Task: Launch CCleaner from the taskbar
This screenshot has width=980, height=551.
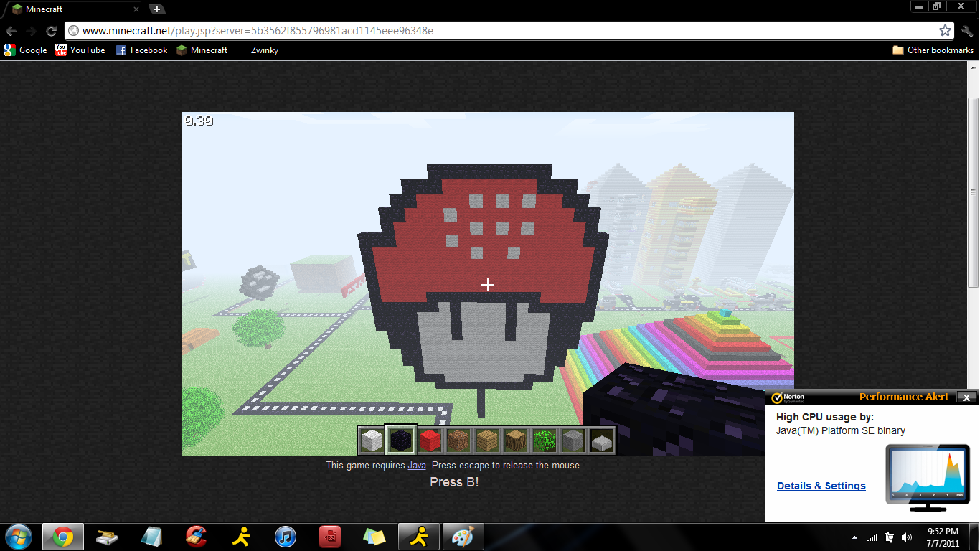Action: (x=196, y=537)
